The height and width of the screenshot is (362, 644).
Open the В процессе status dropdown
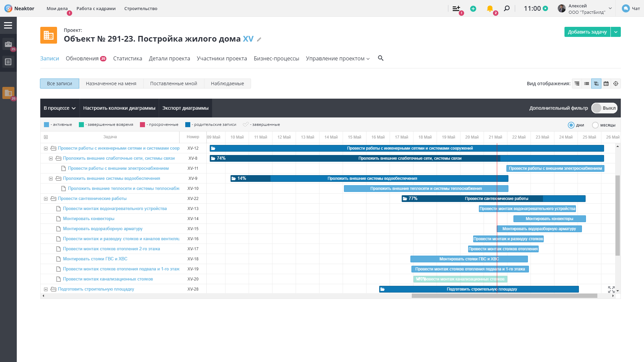[60, 108]
